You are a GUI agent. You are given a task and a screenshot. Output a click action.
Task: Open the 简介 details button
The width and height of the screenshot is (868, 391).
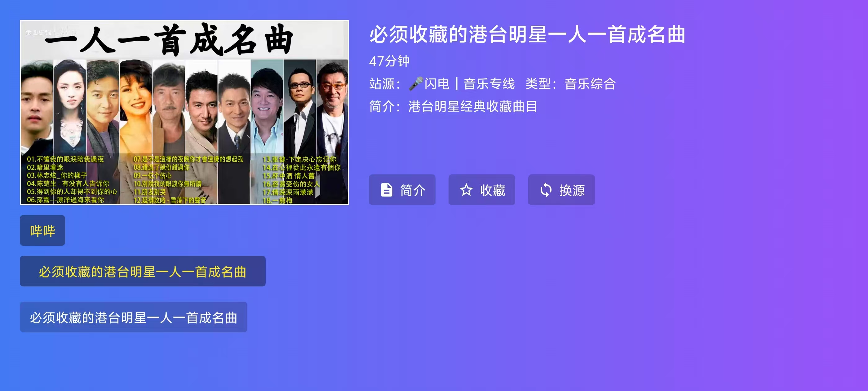click(x=402, y=190)
